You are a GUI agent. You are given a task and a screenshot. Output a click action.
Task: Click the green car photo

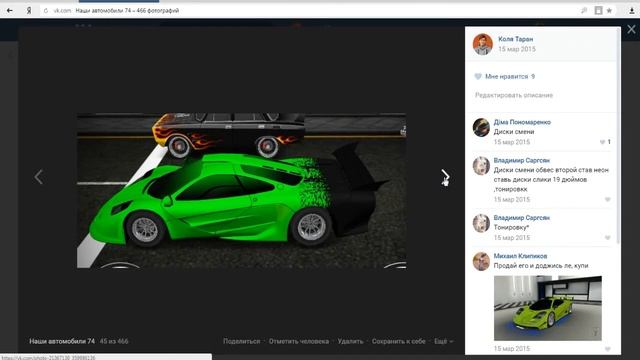(241, 191)
